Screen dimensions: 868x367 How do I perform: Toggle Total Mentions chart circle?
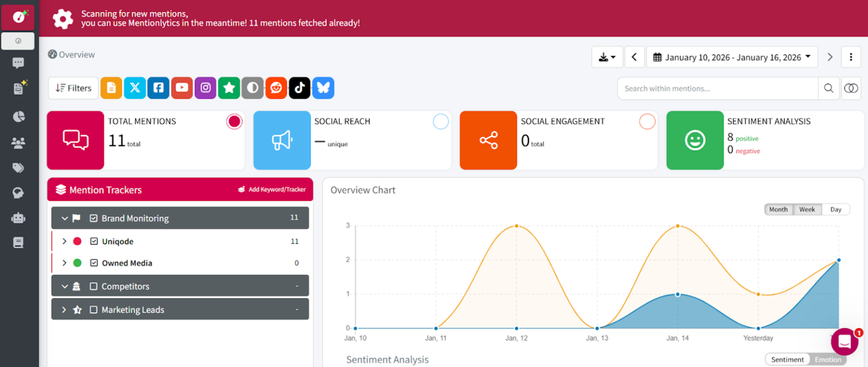(234, 122)
